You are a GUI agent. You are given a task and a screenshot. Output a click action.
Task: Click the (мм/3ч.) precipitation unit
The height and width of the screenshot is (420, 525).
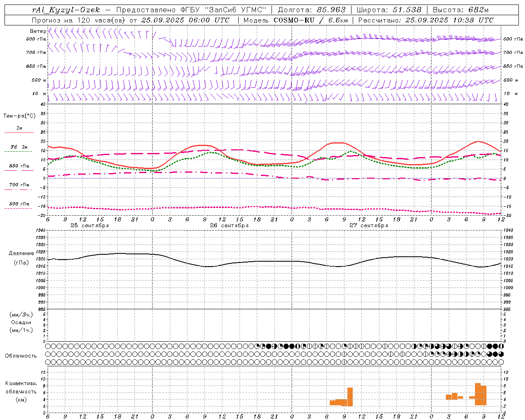(x=21, y=315)
